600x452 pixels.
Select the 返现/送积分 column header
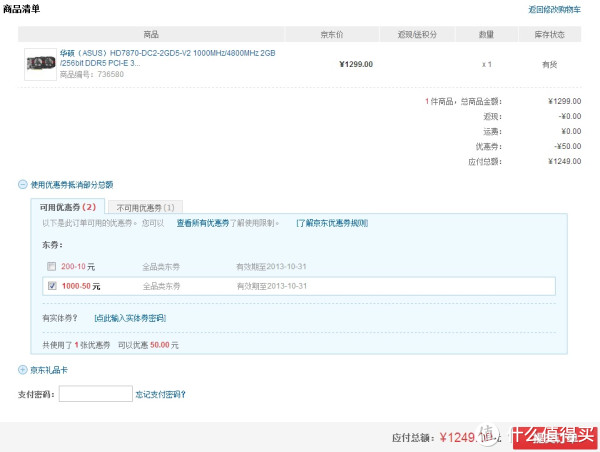pos(417,34)
